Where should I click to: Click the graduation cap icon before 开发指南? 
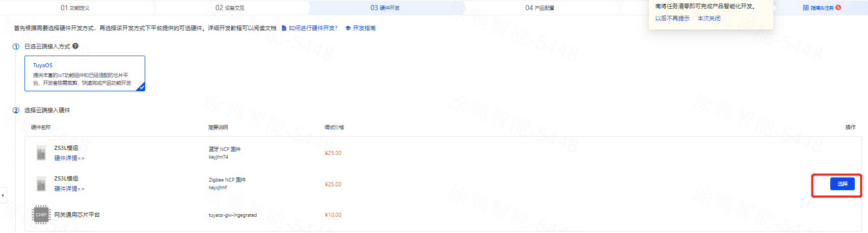tap(348, 28)
